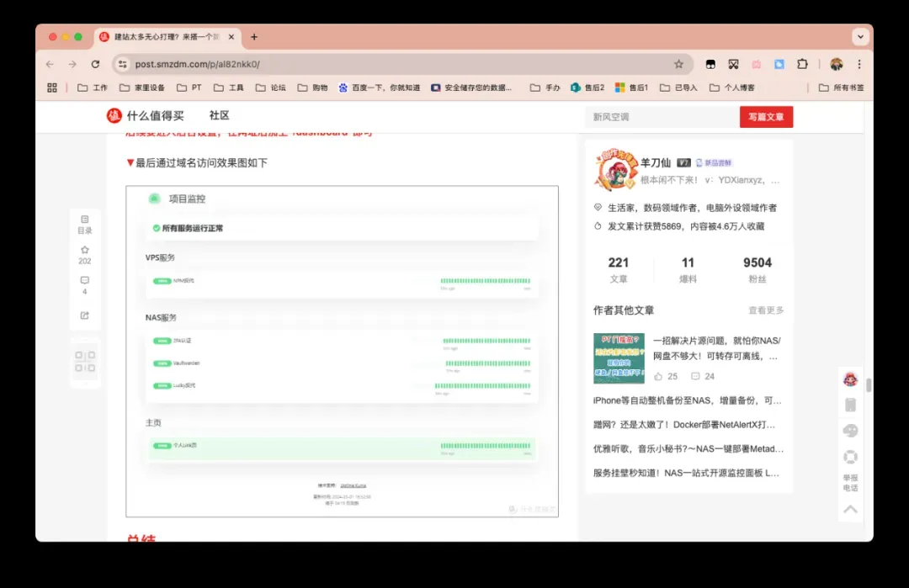
Task: Click the 查看更多 link
Action: [x=766, y=310]
